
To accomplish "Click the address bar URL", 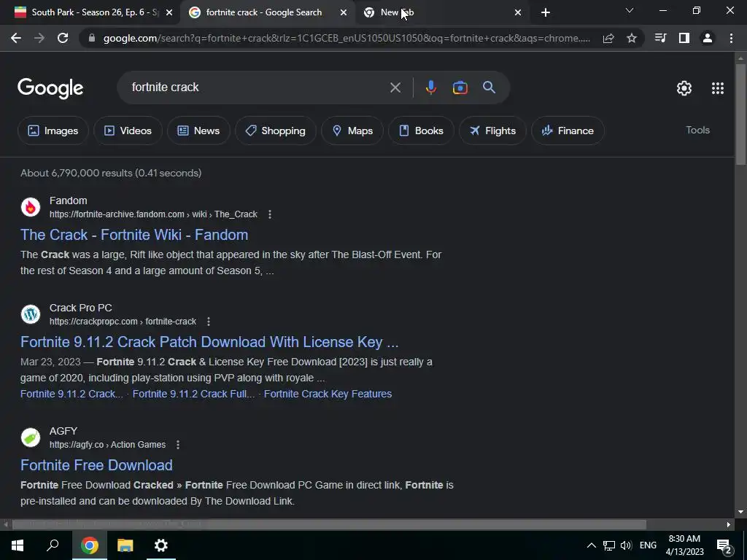I will pos(347,38).
